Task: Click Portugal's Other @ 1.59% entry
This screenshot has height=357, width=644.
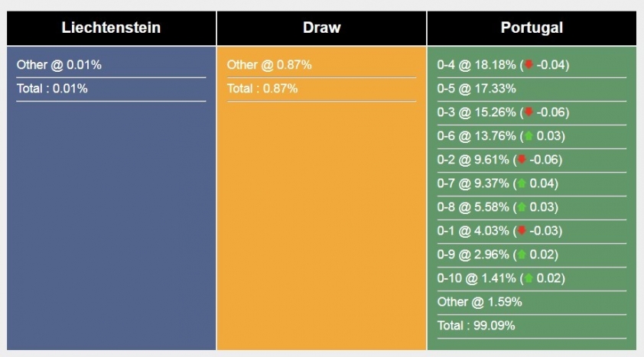Action: click(x=480, y=302)
